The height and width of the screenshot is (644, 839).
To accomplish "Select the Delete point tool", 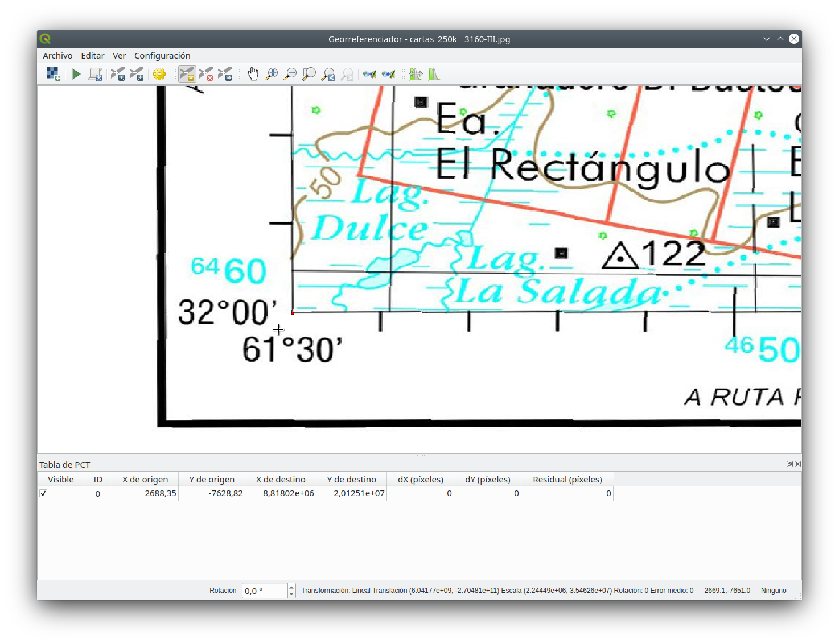I will click(x=206, y=74).
